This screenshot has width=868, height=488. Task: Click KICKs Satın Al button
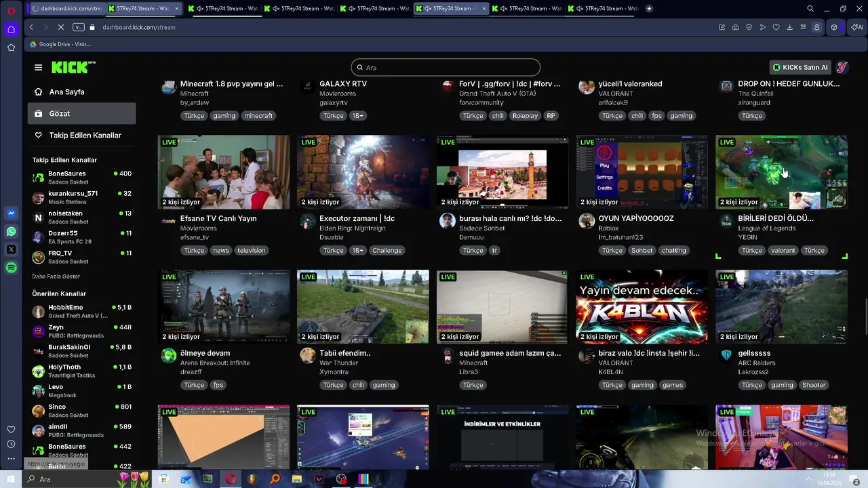(x=800, y=67)
